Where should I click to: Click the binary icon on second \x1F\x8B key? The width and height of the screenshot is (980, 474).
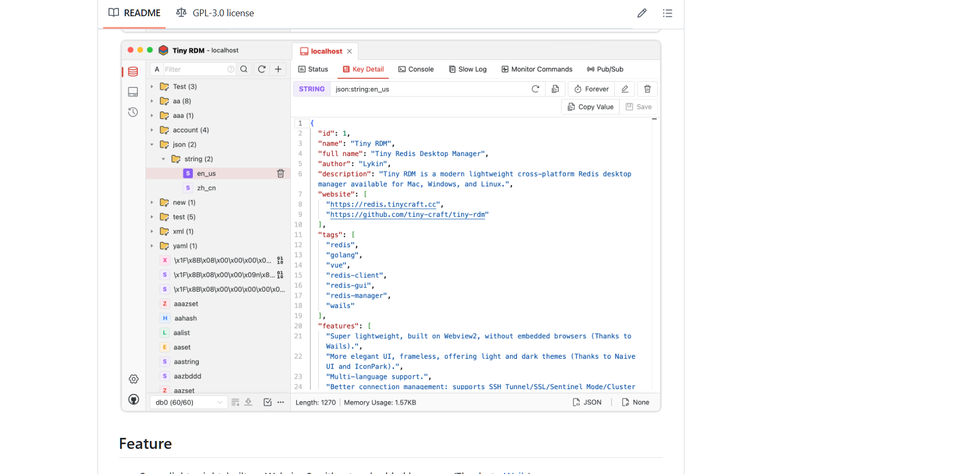pyautogui.click(x=280, y=275)
